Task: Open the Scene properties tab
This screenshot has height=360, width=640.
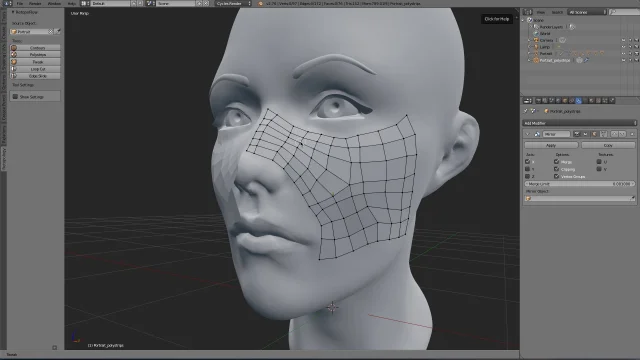Action: pyautogui.click(x=552, y=100)
